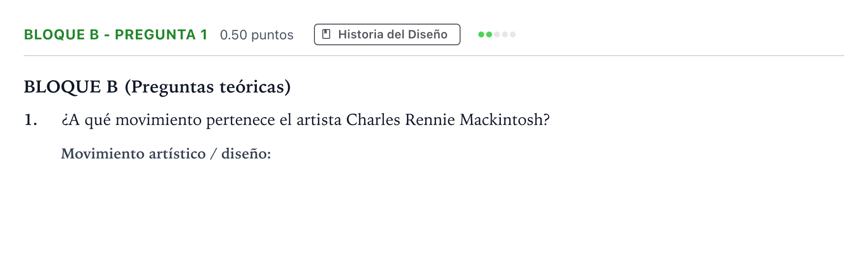Select the second green difficulty dot
The width and height of the screenshot is (868, 253).
pyautogui.click(x=489, y=34)
